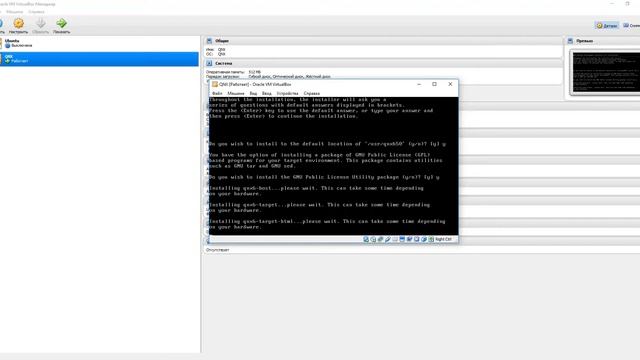Screen dimensions: 640x360
Task: Open Машина menu in QNX VM window
Action: click(x=236, y=93)
